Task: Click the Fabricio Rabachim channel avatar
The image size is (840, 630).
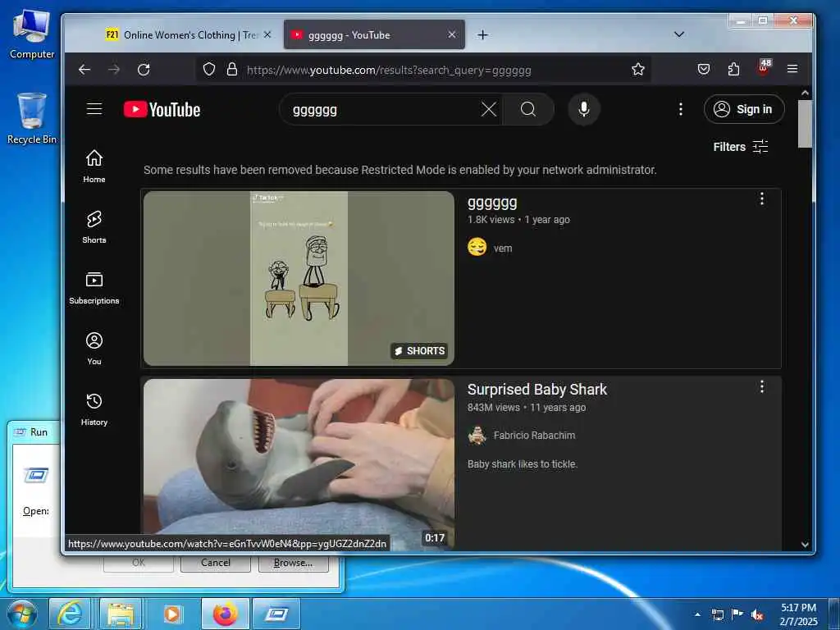Action: pos(477,435)
